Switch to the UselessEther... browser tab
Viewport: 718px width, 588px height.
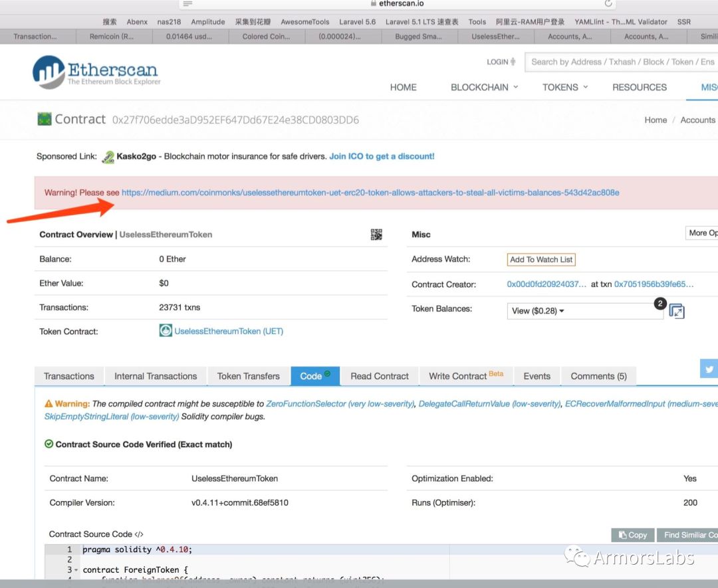[495, 37]
